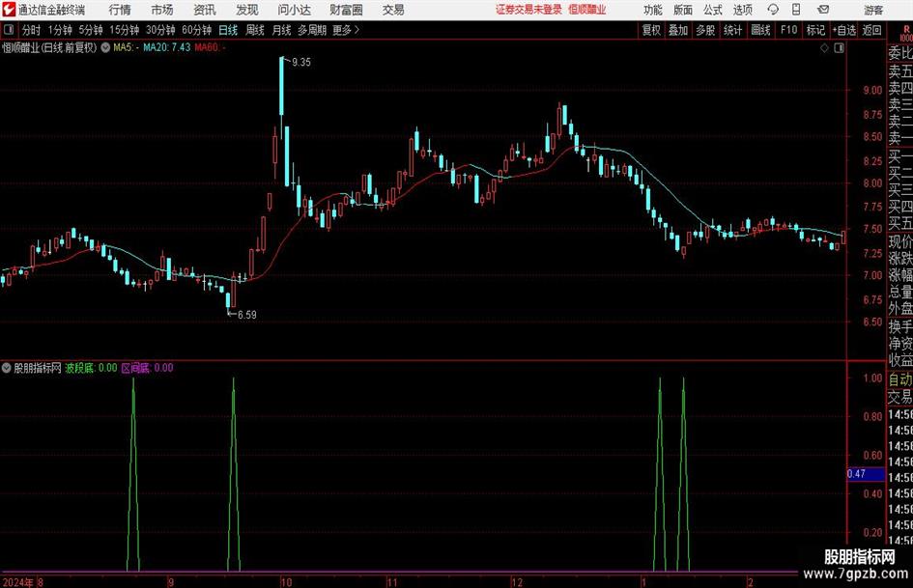The width and height of the screenshot is (913, 588).
Task: Open the 发现 menu
Action: 247,10
